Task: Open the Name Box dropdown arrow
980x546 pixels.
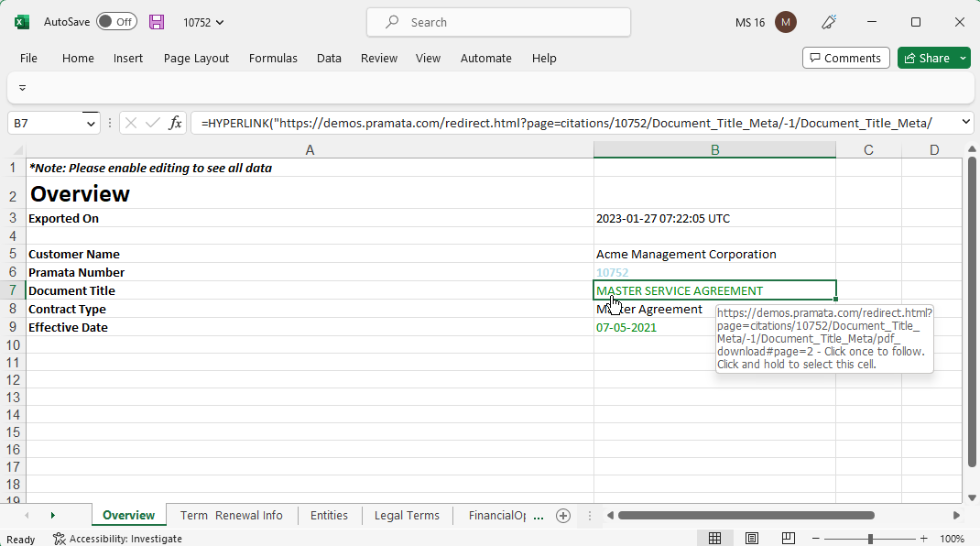Action: (x=91, y=124)
